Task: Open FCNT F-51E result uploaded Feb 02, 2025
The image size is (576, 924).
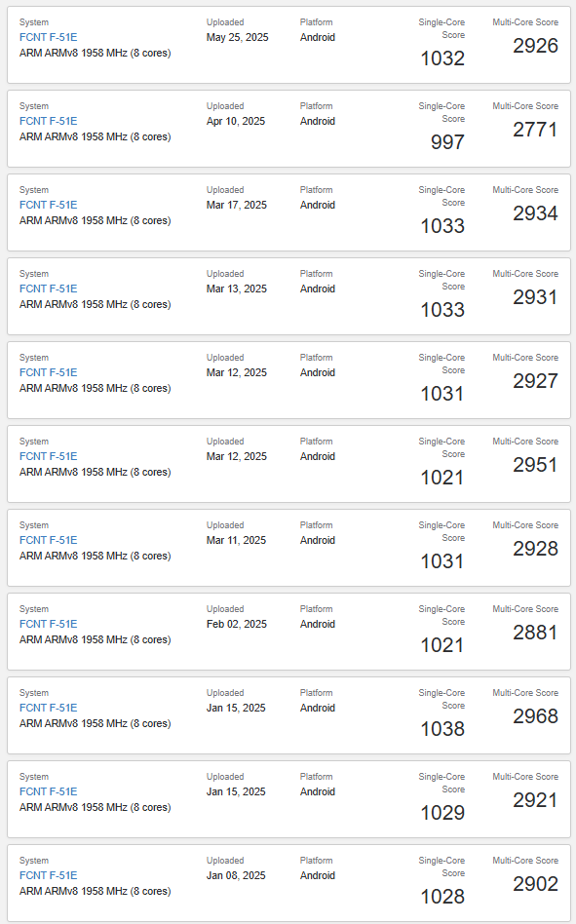Action: (x=49, y=624)
